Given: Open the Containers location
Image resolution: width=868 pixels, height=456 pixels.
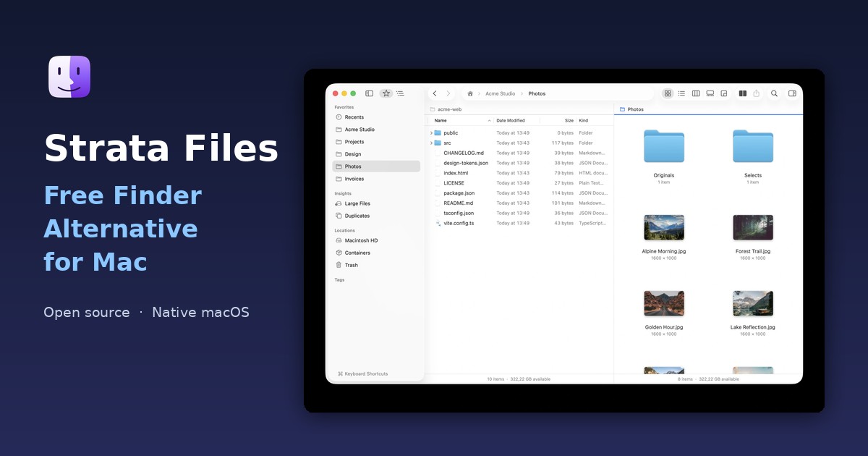Looking at the screenshot, I should tap(376, 253).
